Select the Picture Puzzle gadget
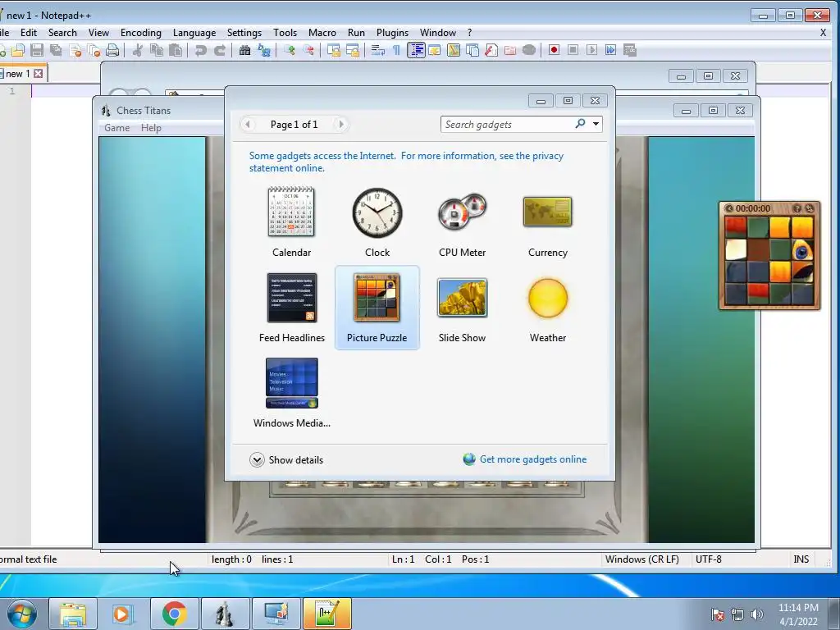This screenshot has width=840, height=630. 377,308
